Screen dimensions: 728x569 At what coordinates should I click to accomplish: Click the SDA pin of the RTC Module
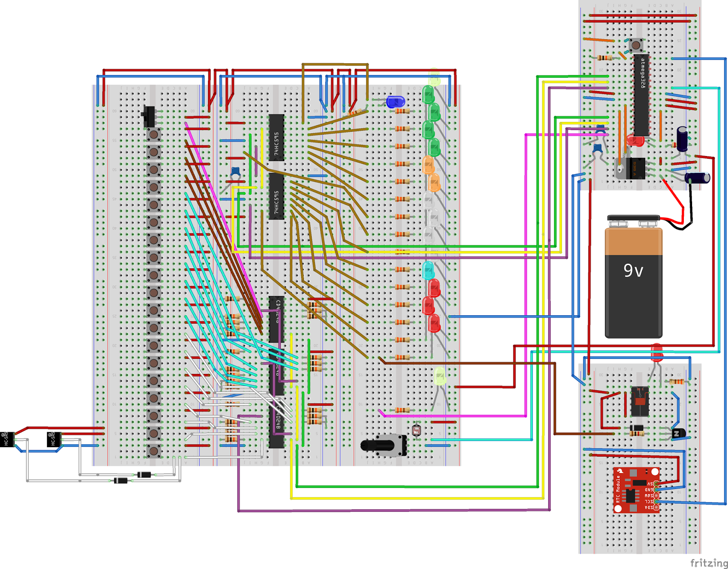coord(655,508)
